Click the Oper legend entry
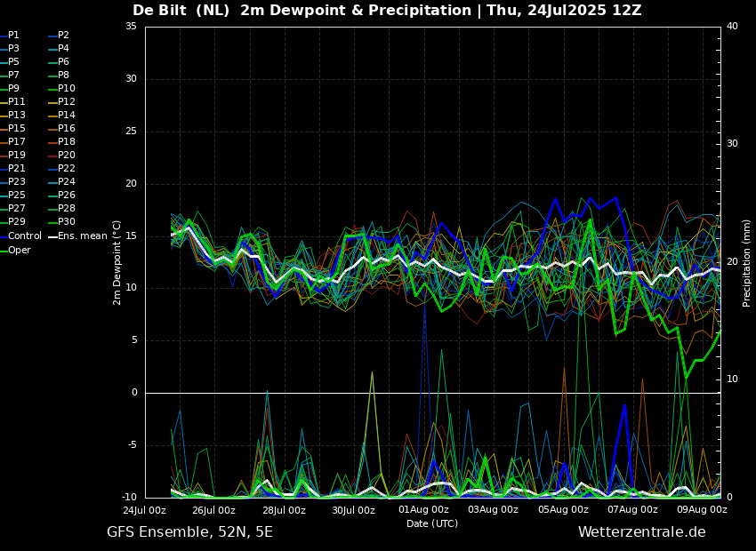The image size is (756, 551). coord(20,250)
